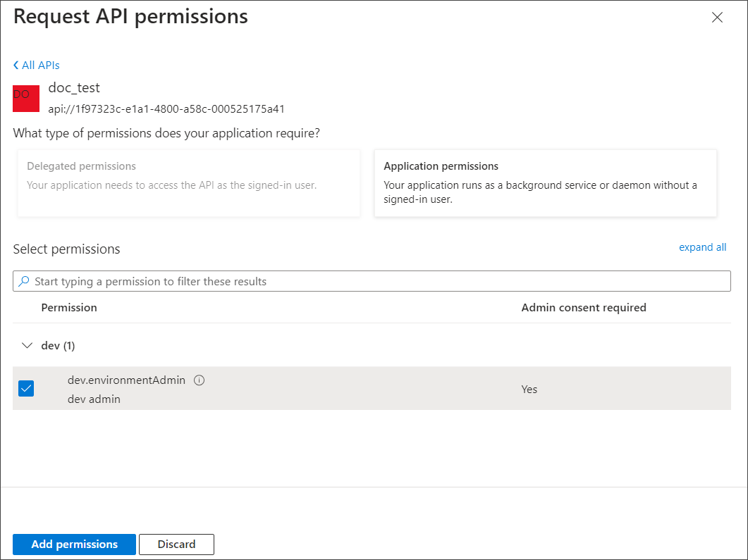748x560 pixels.
Task: Expand the dev permissions section chevron
Action: tap(27, 345)
